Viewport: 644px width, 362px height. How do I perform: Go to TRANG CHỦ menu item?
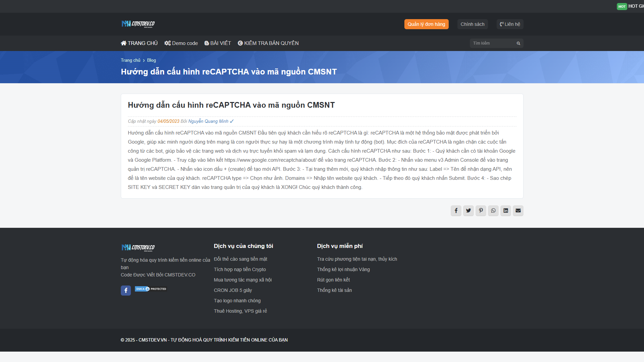[139, 43]
